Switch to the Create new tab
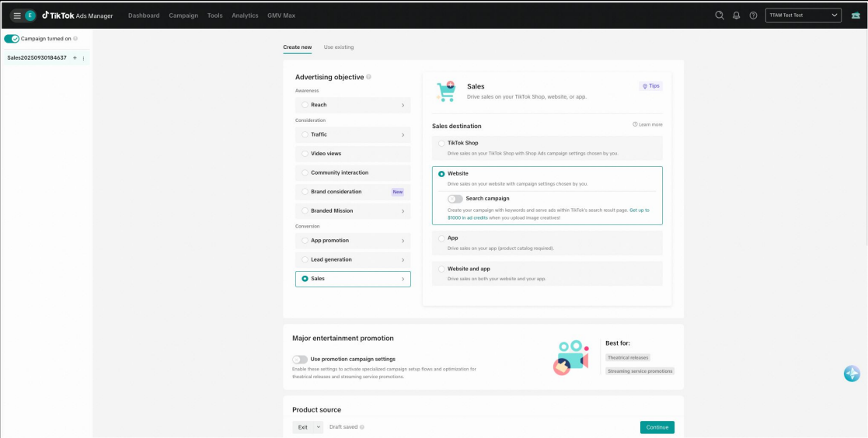Image resolution: width=868 pixels, height=438 pixels. [298, 47]
